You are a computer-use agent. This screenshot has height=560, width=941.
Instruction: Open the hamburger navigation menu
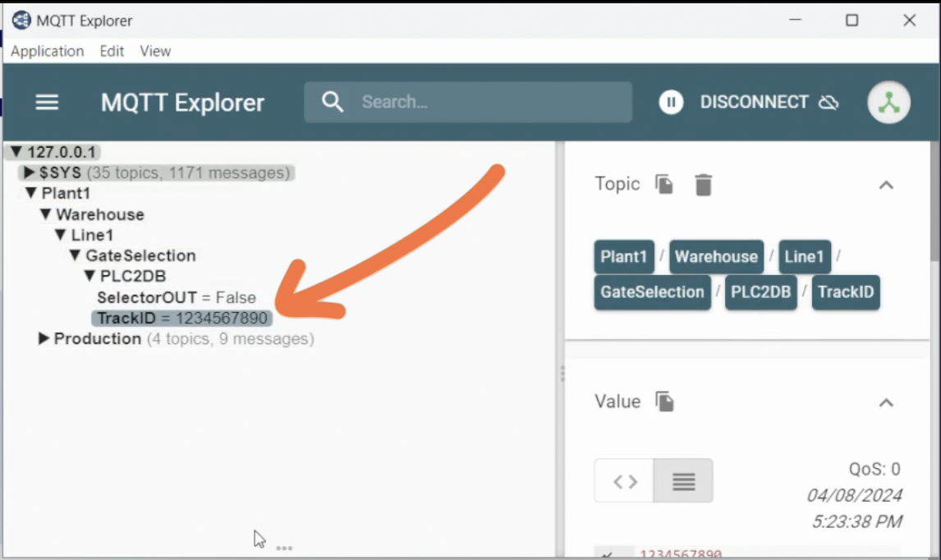[x=47, y=102]
